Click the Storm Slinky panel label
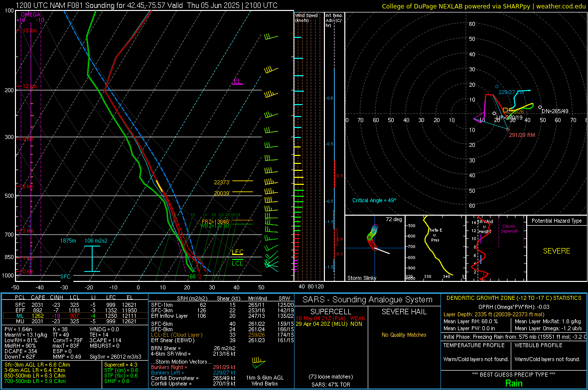This screenshot has height=390, width=588. pyautogui.click(x=362, y=278)
